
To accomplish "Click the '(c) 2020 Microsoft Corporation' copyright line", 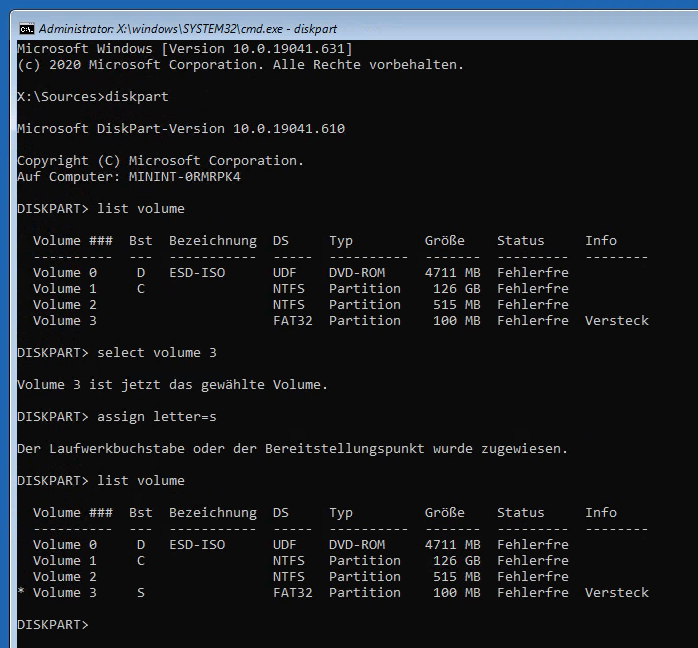I will coord(240,65).
